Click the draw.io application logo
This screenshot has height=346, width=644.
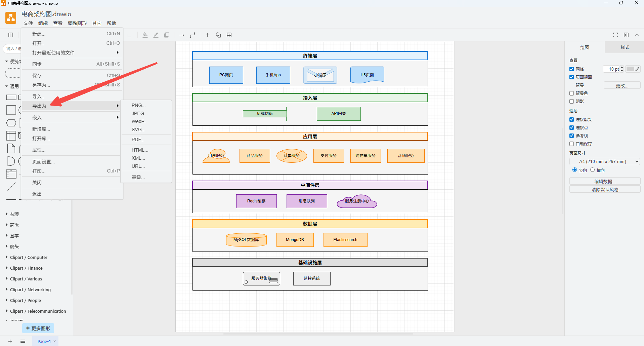(11, 18)
